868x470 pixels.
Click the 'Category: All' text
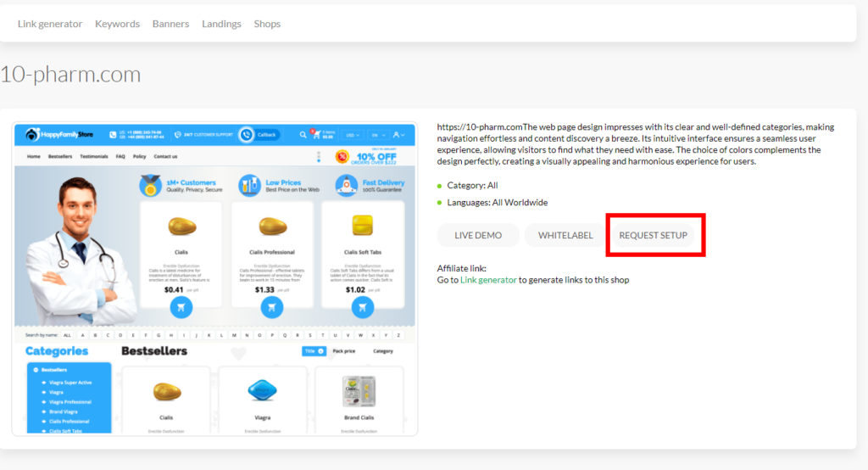[472, 185]
